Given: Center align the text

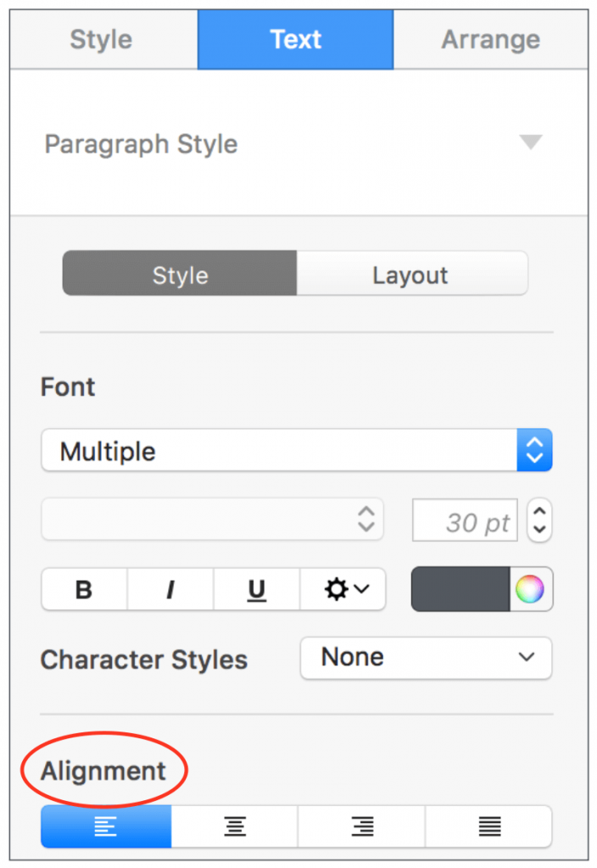Looking at the screenshot, I should point(235,826).
